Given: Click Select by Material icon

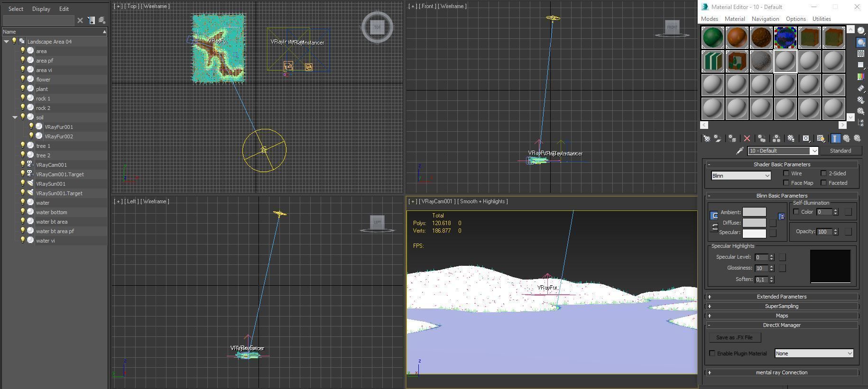Looking at the screenshot, I should (861, 111).
